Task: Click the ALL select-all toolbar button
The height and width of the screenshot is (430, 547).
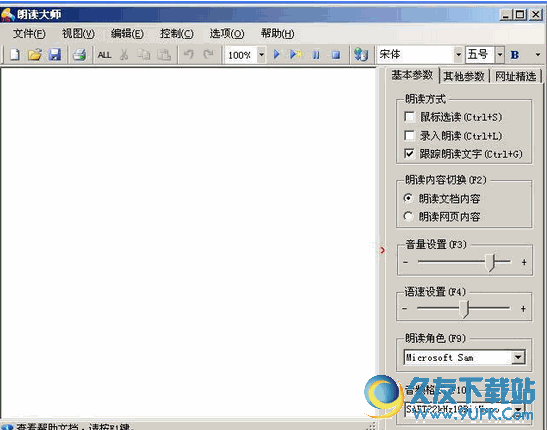Action: coord(104,55)
